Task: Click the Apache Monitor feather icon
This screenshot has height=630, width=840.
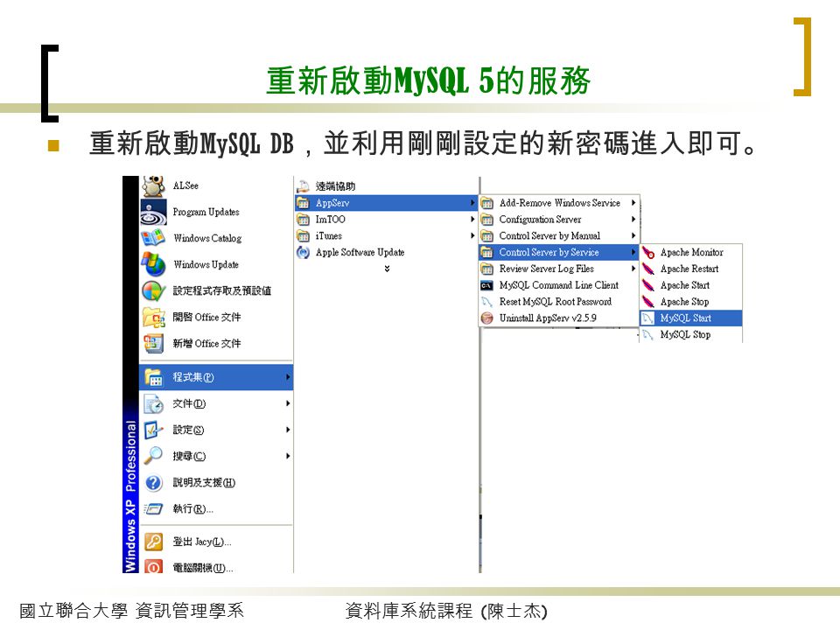Action: pyautogui.click(x=648, y=252)
